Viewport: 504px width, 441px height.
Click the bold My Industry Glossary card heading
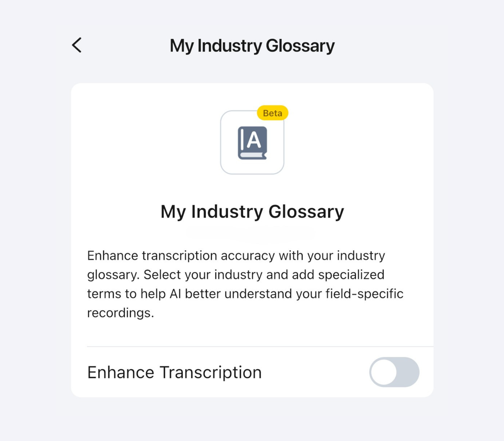click(x=252, y=212)
